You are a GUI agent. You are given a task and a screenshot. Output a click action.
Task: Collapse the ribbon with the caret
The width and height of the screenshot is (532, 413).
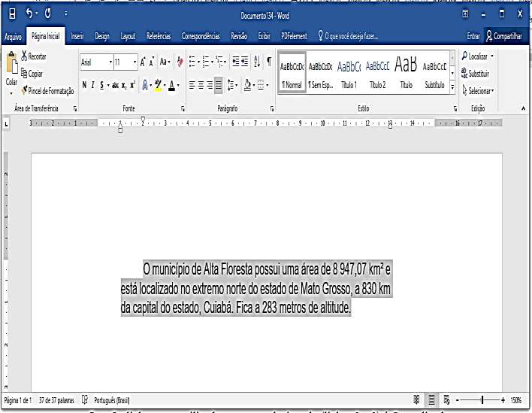(523, 108)
